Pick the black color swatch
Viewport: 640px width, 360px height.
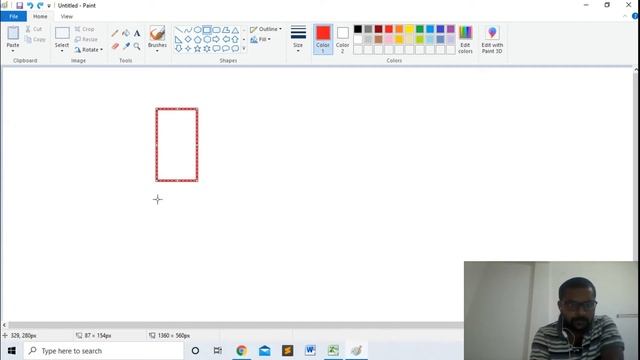(x=358, y=29)
